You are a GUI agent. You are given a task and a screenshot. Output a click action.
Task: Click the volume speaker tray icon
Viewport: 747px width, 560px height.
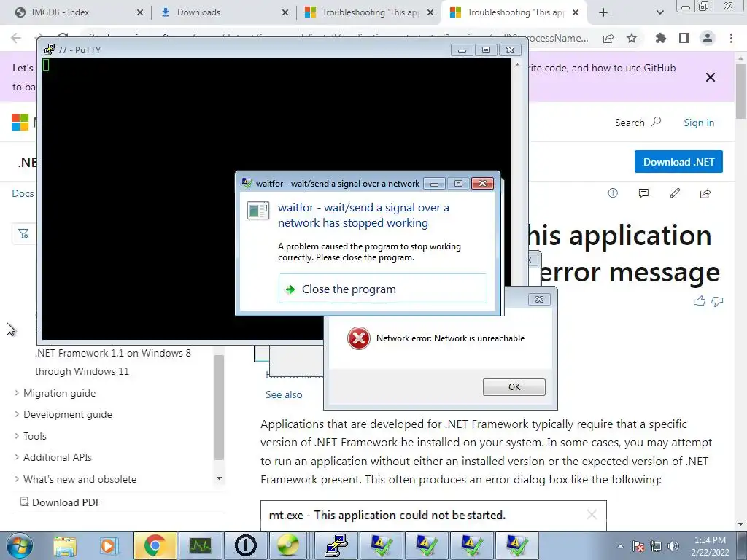coord(673,546)
